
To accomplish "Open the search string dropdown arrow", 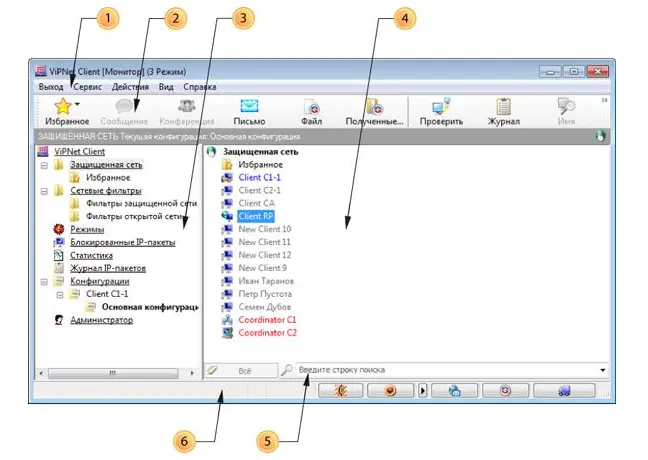I will pos(603,370).
